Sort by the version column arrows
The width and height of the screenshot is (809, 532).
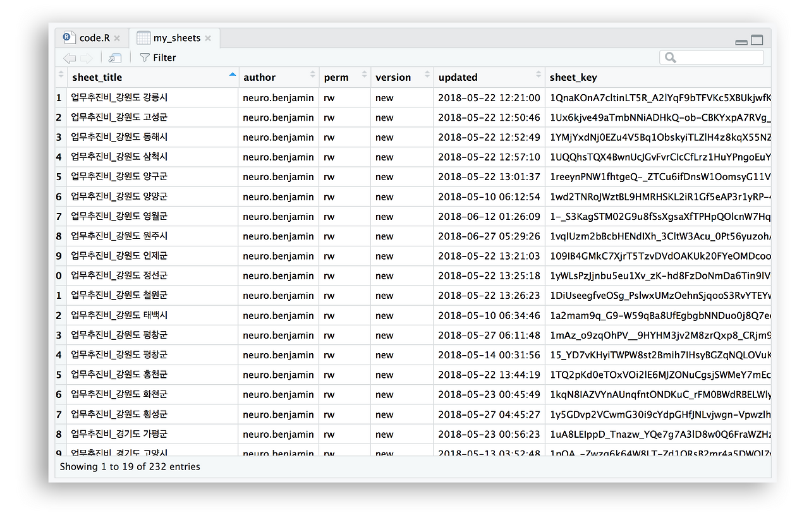[427, 75]
